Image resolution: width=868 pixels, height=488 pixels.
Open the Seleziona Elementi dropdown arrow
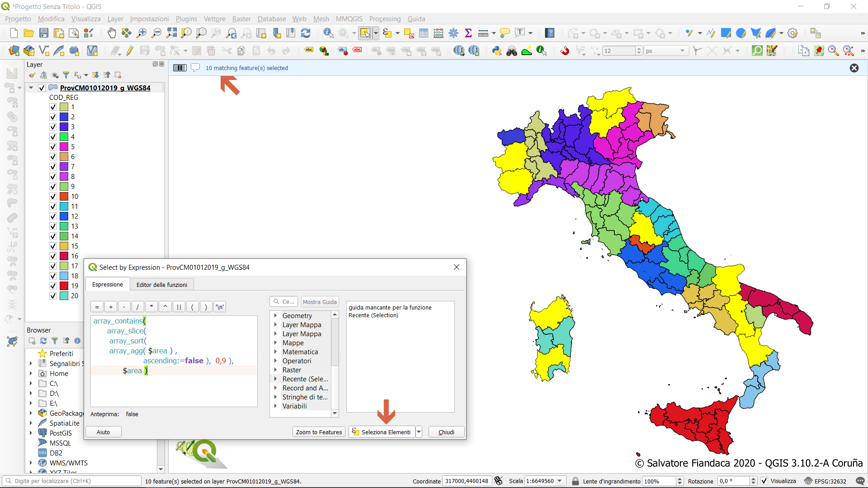419,432
